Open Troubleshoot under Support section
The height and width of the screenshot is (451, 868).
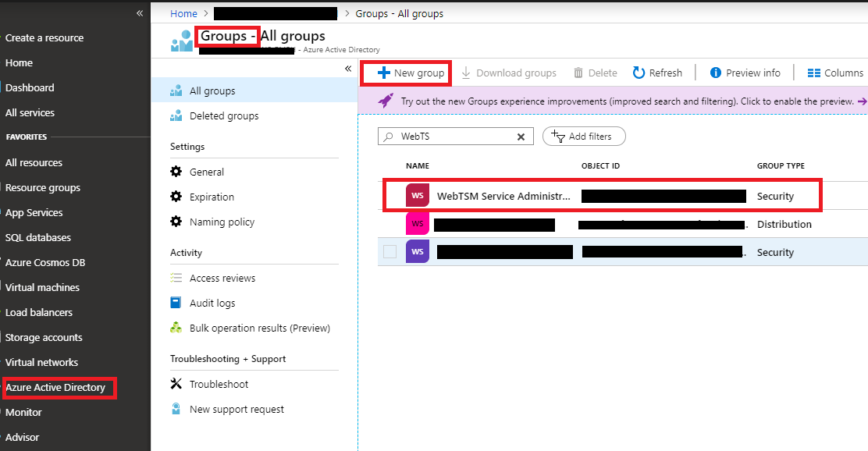219,384
